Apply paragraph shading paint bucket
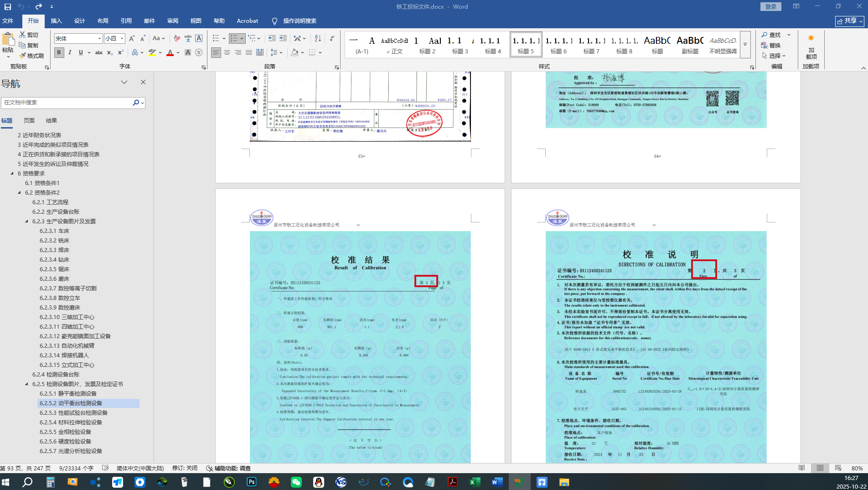Screen dimensions: 868x490 point(294,52)
